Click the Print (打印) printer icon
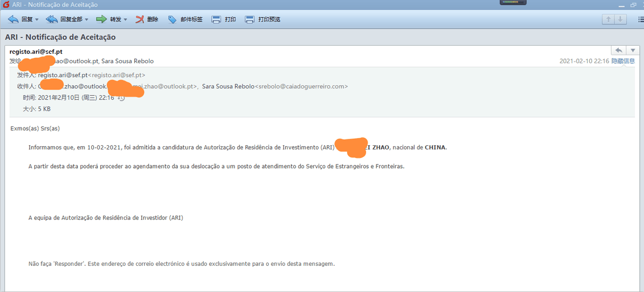 216,19
